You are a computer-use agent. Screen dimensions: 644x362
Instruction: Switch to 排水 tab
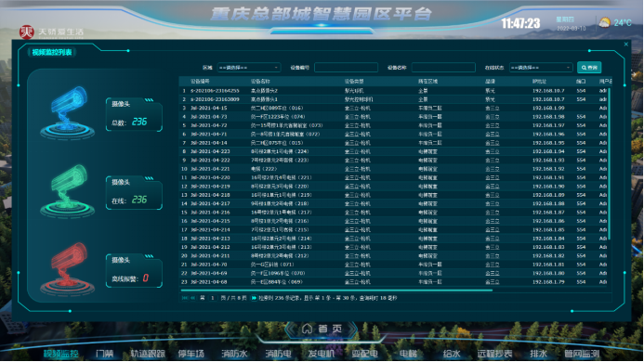tap(538, 354)
